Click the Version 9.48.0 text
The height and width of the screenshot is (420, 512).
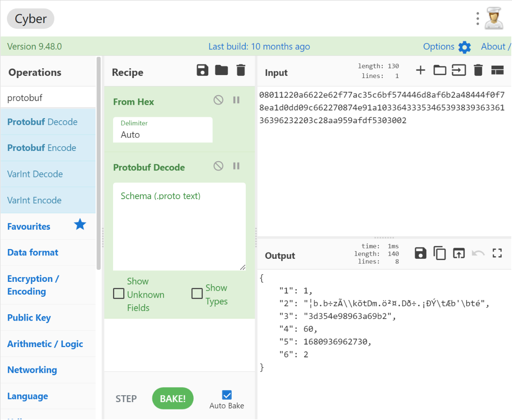coord(35,46)
